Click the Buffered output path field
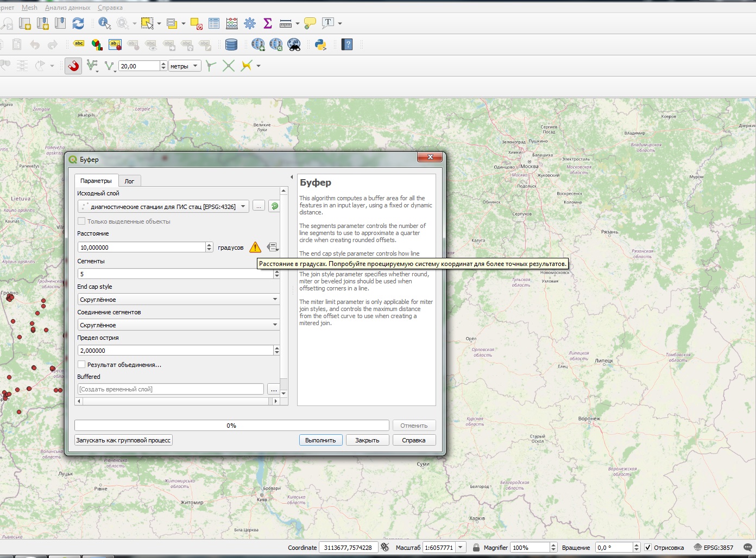Viewport: 756px width, 558px height. click(171, 389)
